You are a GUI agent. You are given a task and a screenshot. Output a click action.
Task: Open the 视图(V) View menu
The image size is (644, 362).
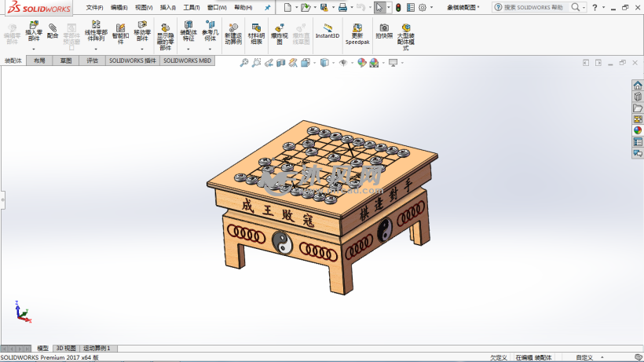[144, 7]
